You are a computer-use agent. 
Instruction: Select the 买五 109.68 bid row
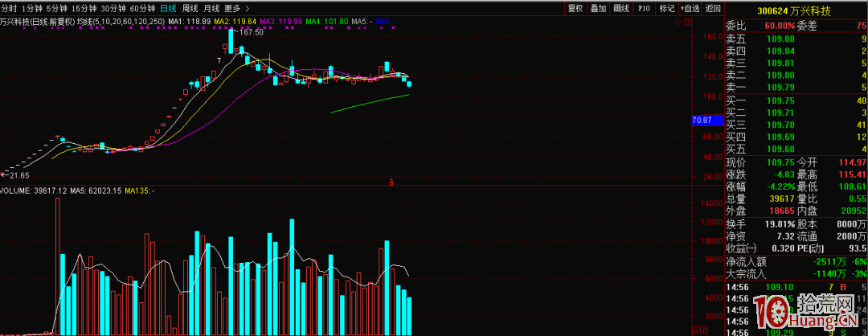pyautogui.click(x=796, y=150)
